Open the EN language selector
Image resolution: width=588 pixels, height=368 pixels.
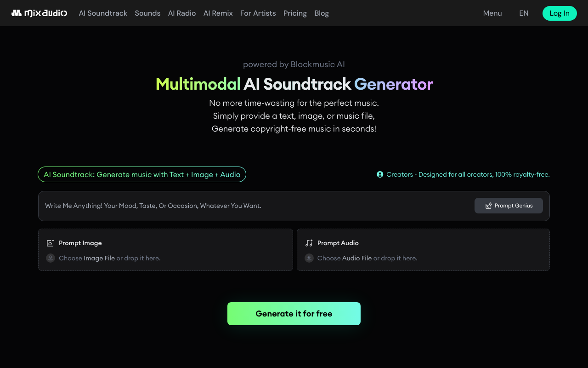(x=524, y=13)
